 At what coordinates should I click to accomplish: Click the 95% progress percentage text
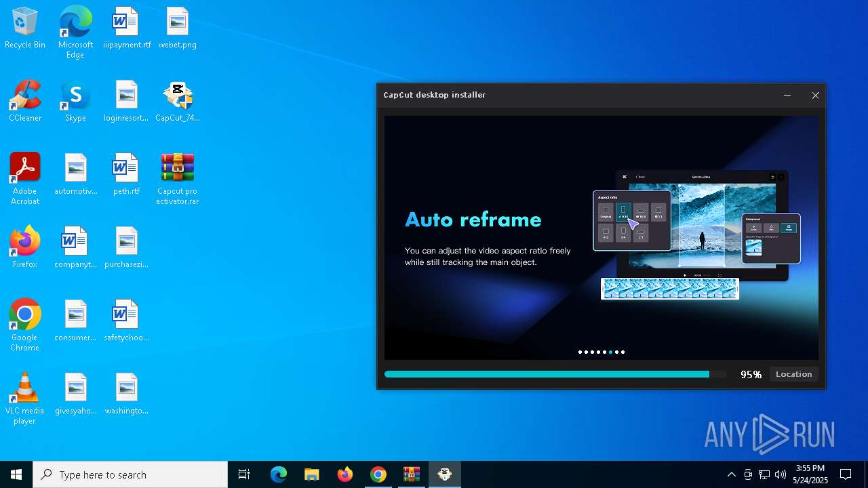[751, 374]
